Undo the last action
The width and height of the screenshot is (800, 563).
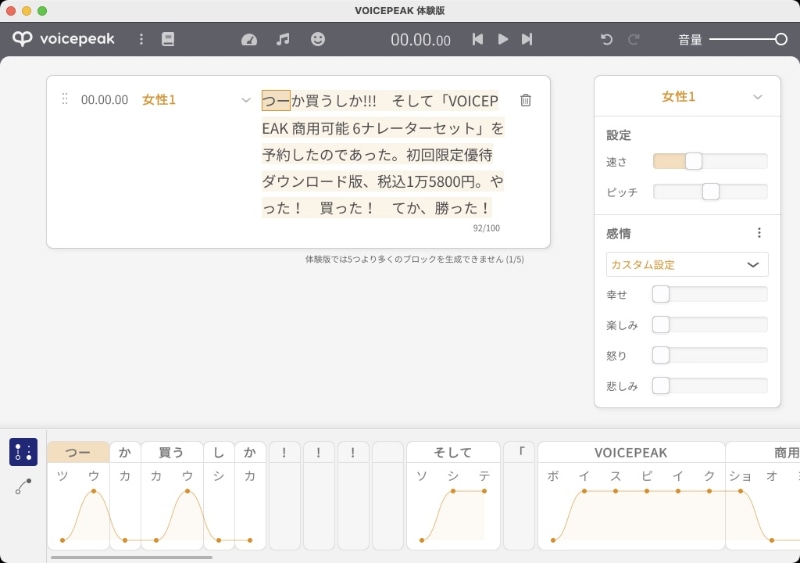(607, 39)
